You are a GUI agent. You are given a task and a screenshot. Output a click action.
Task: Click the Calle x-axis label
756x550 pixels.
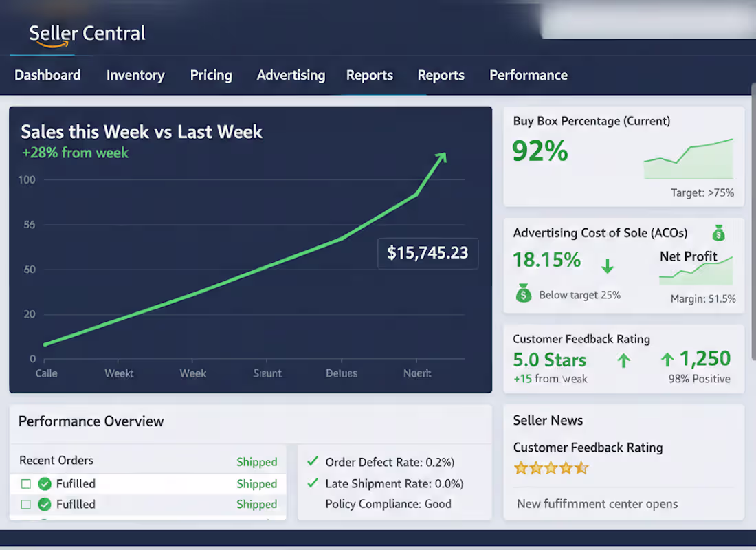tap(46, 373)
